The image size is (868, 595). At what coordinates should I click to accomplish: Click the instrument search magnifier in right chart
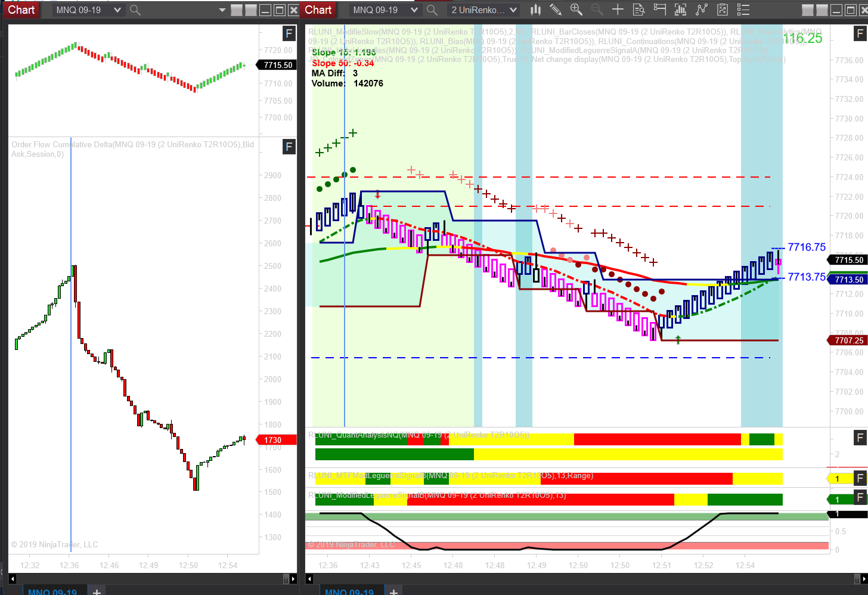(x=432, y=10)
